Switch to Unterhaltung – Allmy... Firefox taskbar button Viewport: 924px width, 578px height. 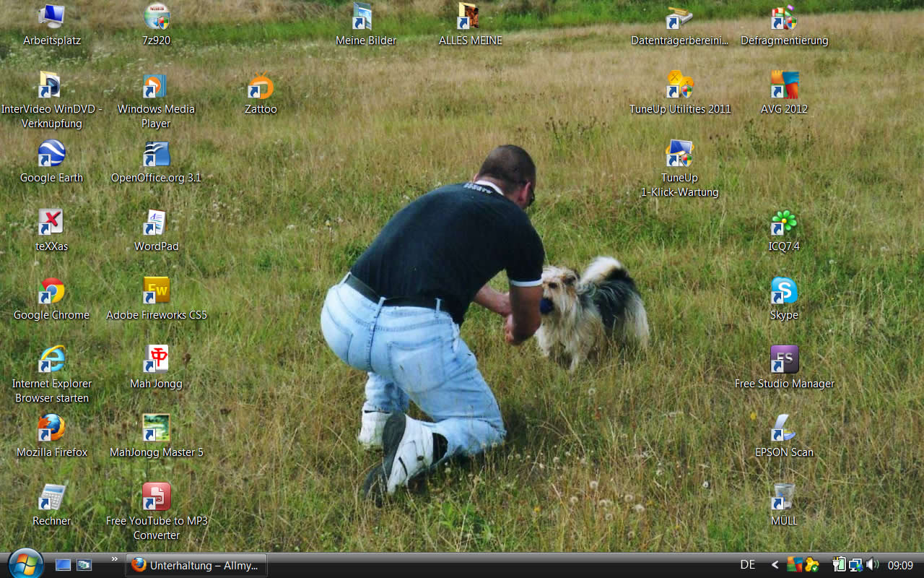[x=196, y=565]
